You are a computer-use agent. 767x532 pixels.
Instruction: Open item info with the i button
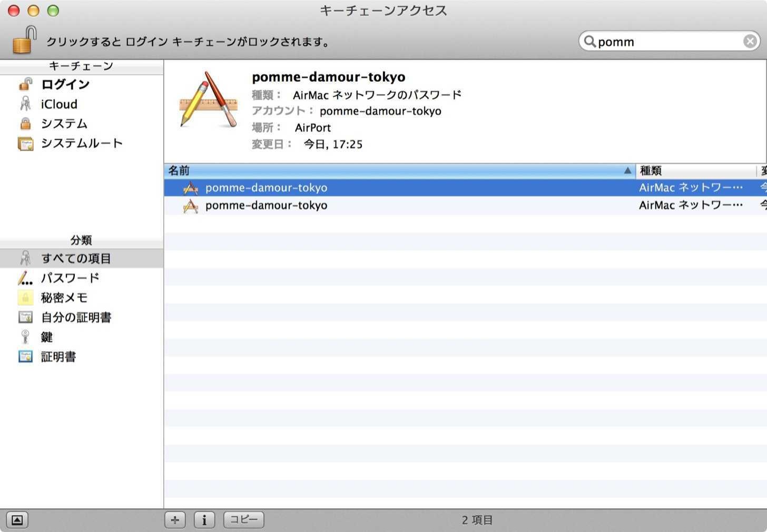204,520
